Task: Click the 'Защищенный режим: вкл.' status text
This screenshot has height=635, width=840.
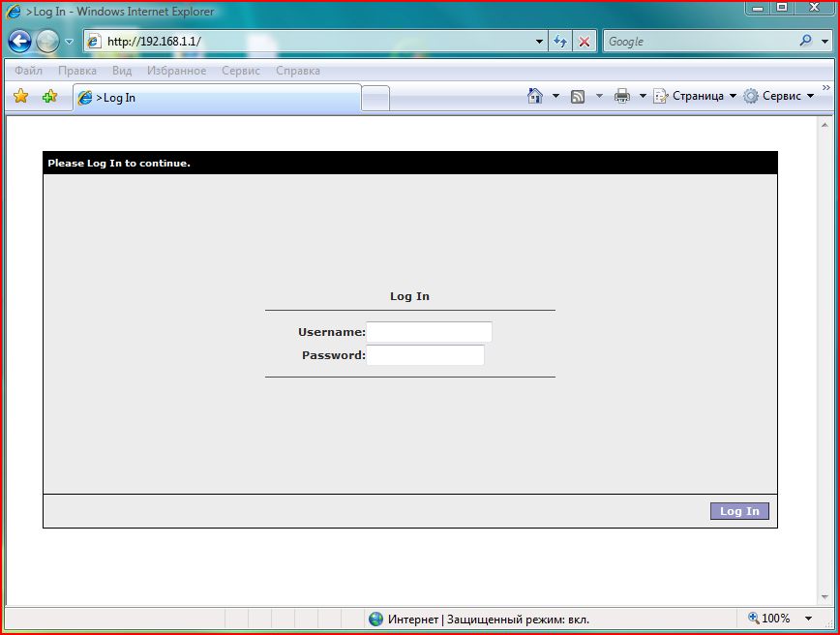Action: [x=518, y=620]
